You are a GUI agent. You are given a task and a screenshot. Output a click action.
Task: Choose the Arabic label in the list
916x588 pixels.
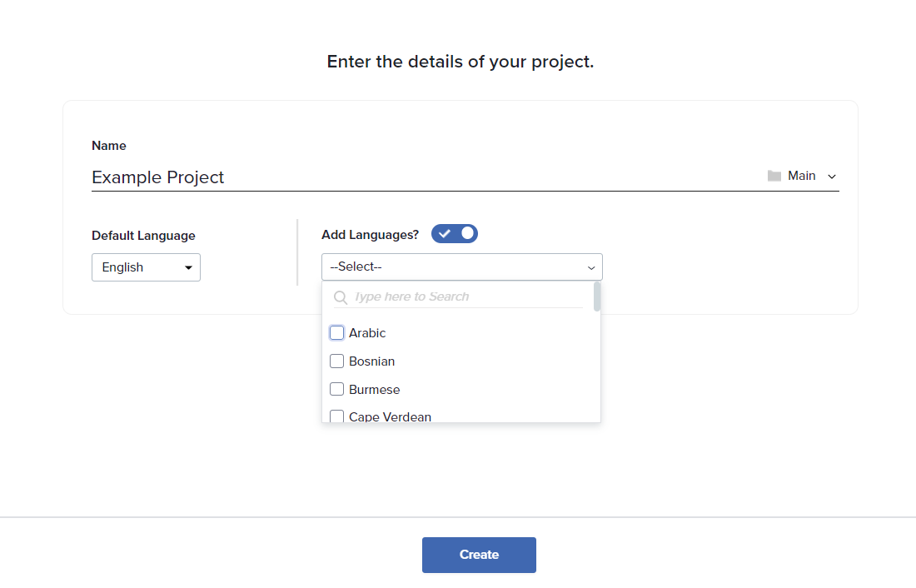[367, 333]
